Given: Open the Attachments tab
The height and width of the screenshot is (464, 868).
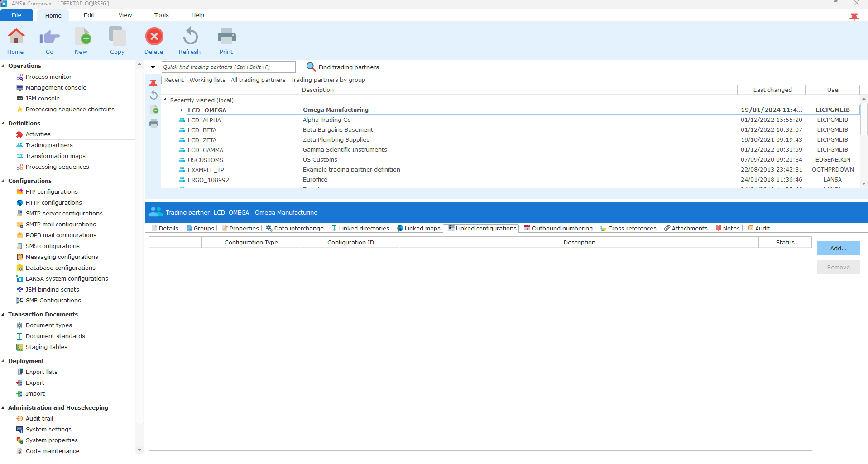Looking at the screenshot, I should point(686,229).
